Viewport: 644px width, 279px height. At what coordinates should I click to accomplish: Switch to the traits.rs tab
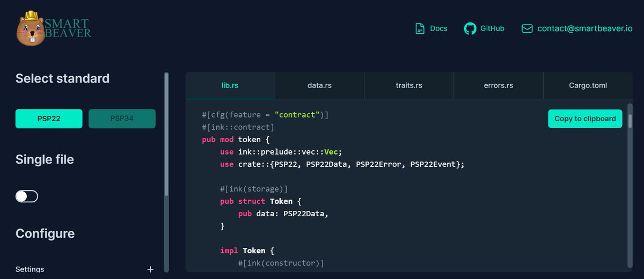[x=409, y=85]
